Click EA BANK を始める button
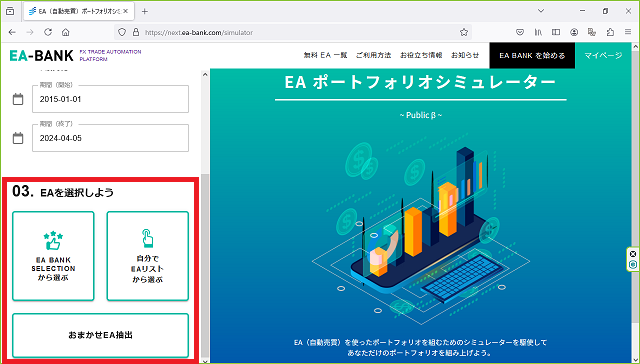This screenshot has width=640, height=364. (532, 55)
